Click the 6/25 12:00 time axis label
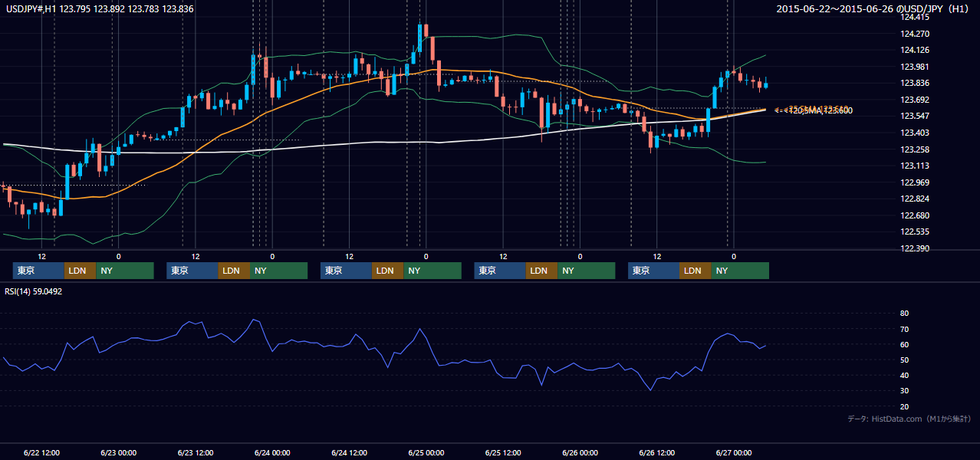 click(503, 453)
